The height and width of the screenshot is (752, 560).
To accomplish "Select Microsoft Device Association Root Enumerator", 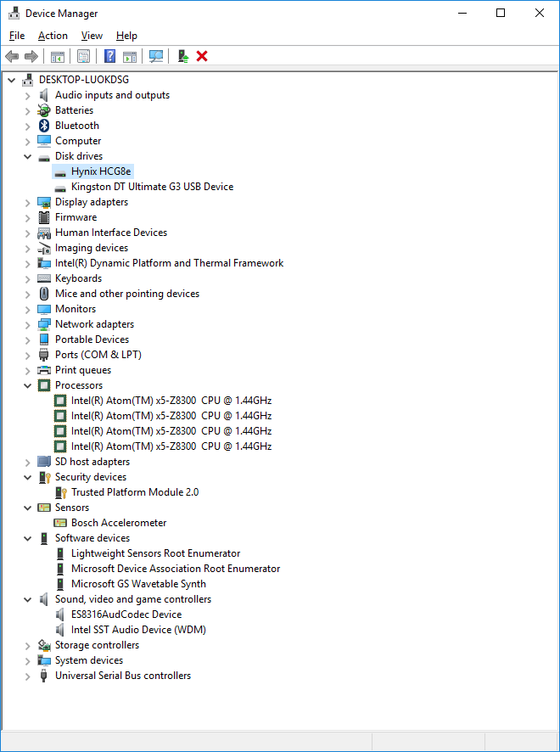I will [176, 569].
